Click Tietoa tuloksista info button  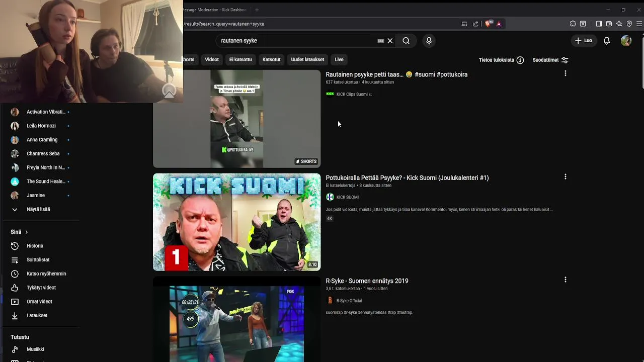[x=501, y=60]
